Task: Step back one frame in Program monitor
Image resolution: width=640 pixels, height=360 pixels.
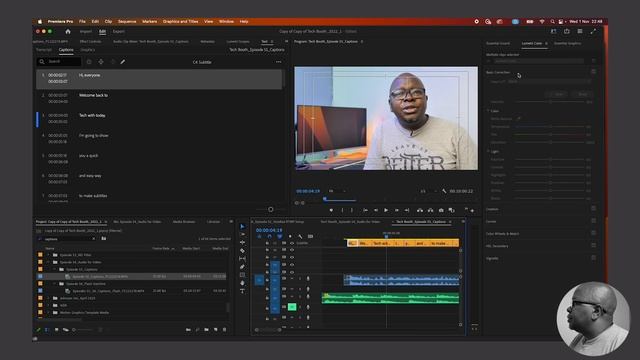Action: pos(376,210)
